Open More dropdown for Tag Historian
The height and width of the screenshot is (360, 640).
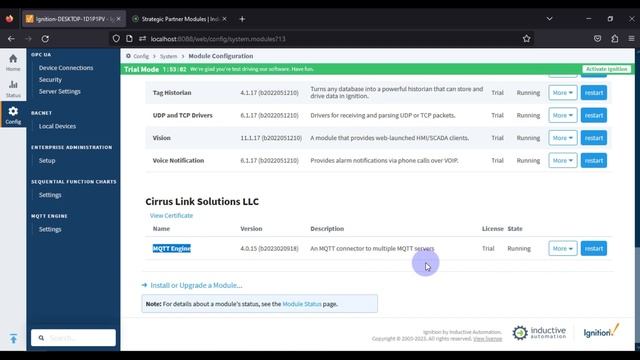(562, 93)
